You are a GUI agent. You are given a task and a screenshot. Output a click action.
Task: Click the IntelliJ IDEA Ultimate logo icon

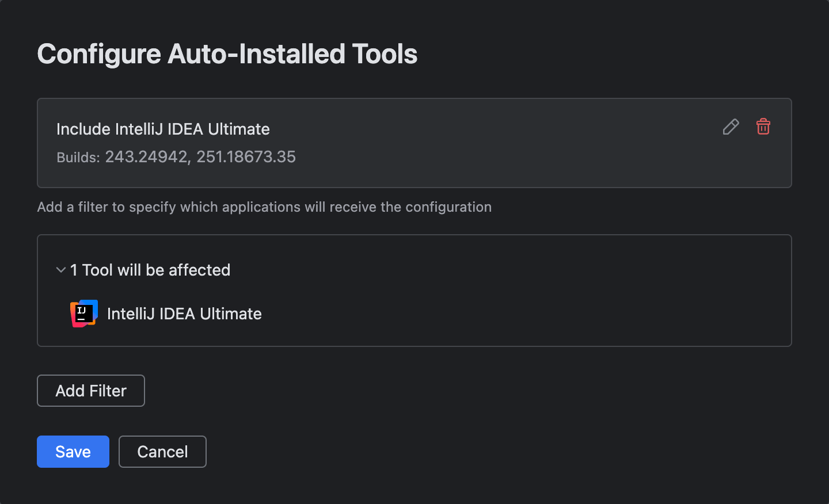[x=84, y=314]
